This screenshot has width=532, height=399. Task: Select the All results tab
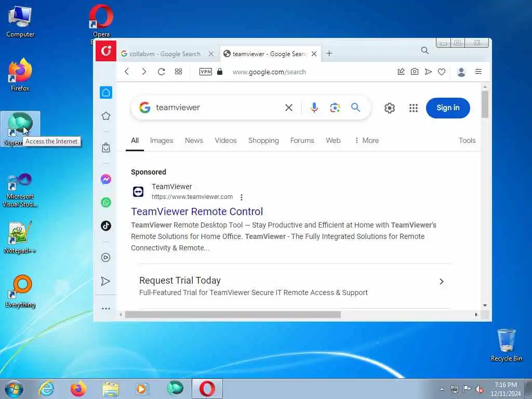(135, 140)
